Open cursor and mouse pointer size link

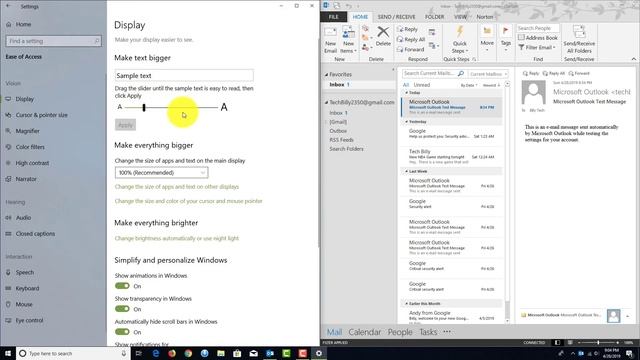[x=189, y=201]
